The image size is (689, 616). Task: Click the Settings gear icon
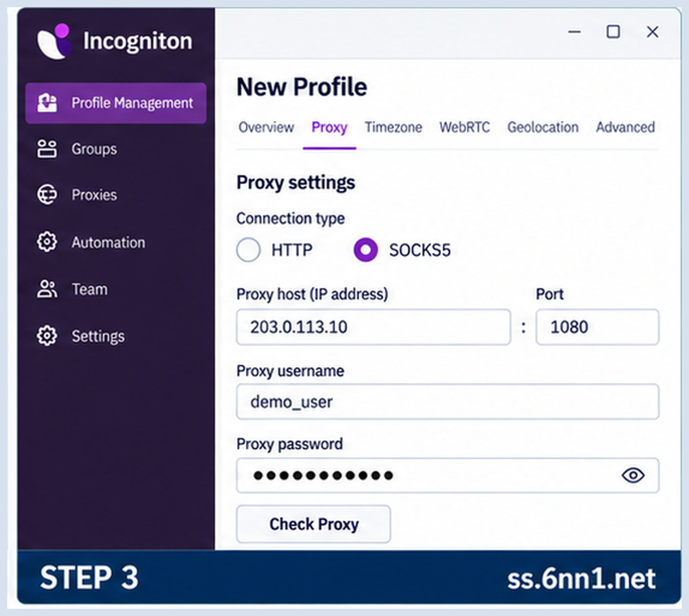47,336
